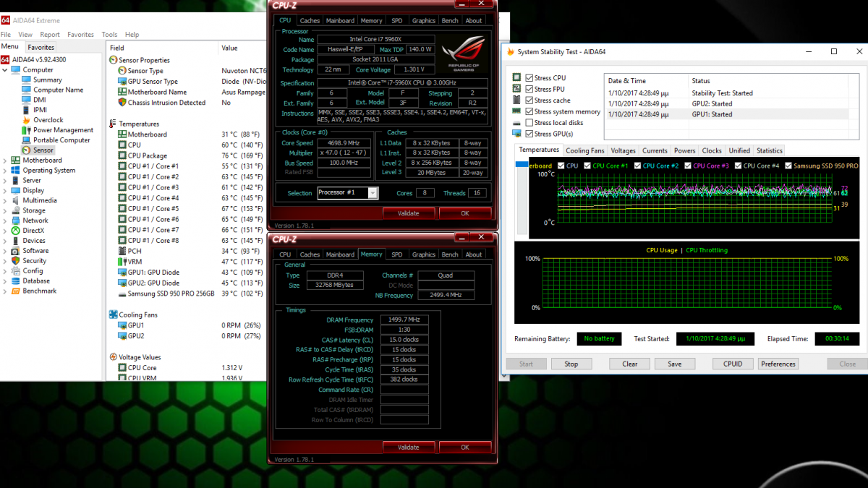The image size is (868, 488).
Task: Click the Save button in Stability Test
Action: point(674,364)
